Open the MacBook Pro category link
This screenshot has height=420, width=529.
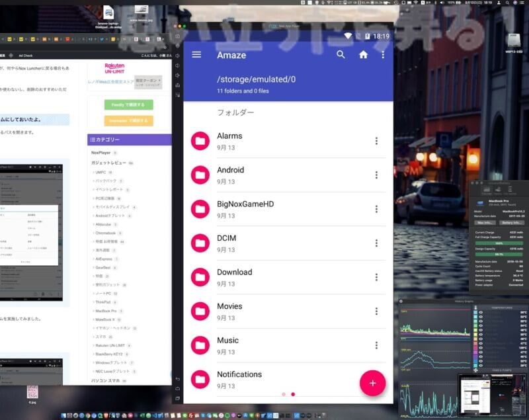(106, 311)
